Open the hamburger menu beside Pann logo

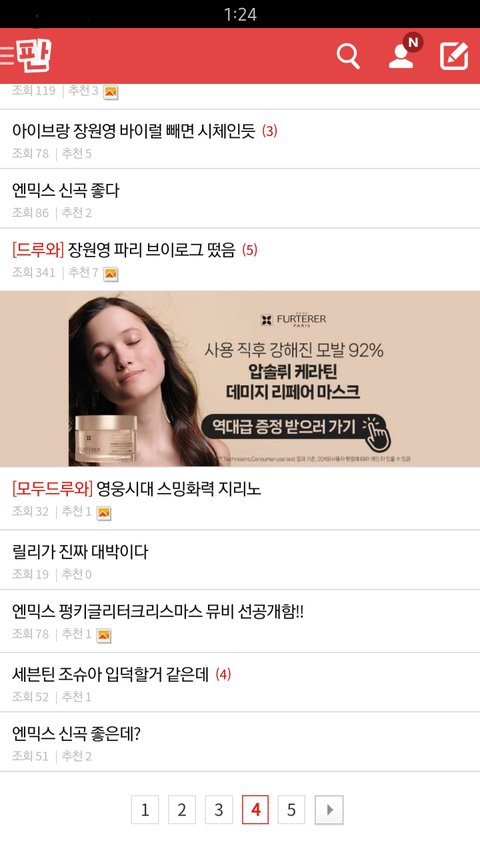7,56
